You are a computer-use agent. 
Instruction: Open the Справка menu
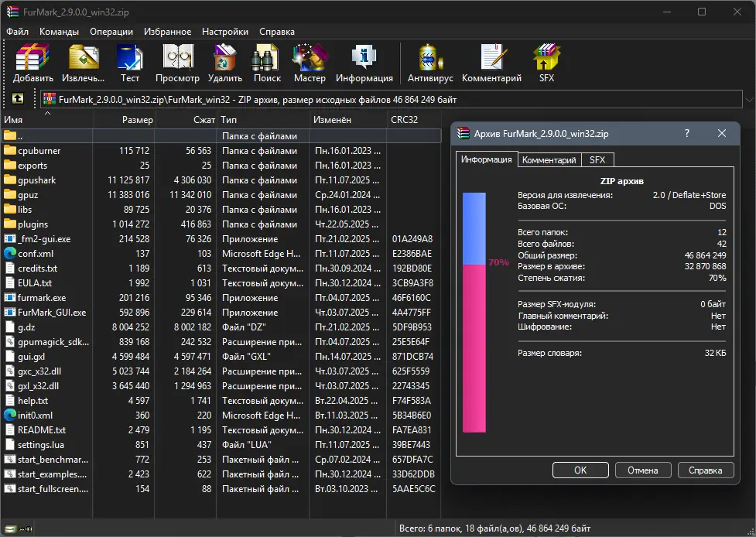pyautogui.click(x=277, y=31)
